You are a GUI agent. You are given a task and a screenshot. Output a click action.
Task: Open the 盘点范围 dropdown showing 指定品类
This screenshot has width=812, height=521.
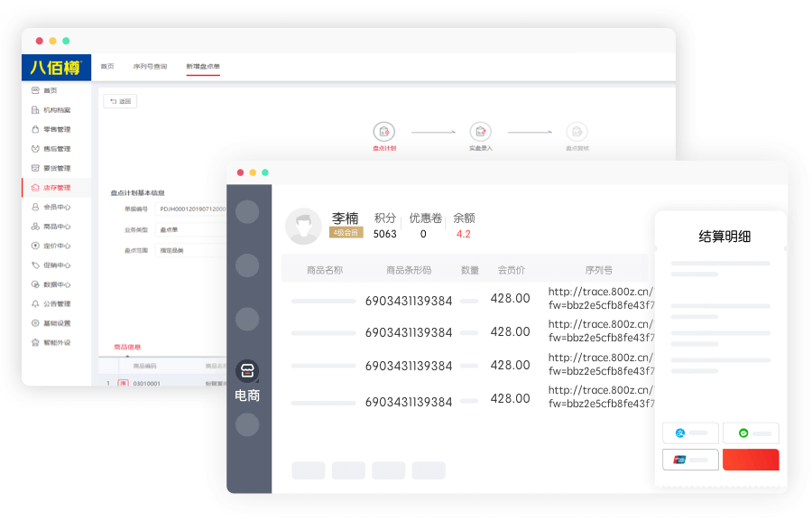click(x=191, y=250)
